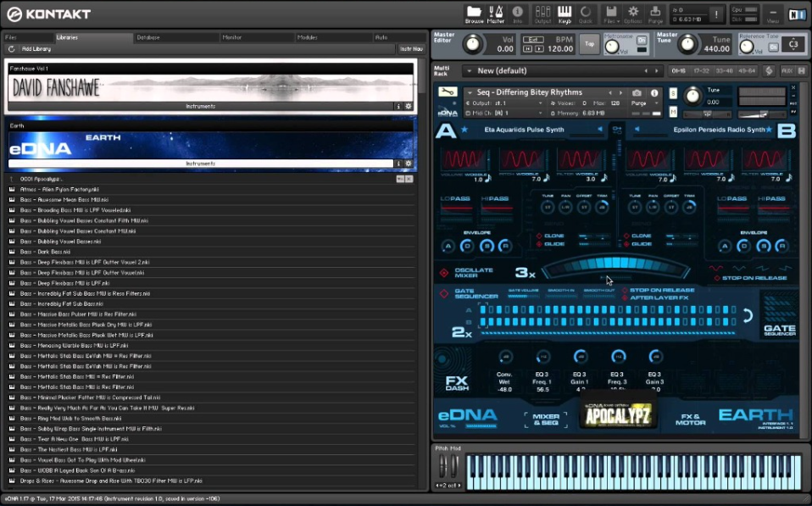Toggle the Oscillate Mixer diamond switch
The width and height of the screenshot is (812, 506).
[x=443, y=273]
